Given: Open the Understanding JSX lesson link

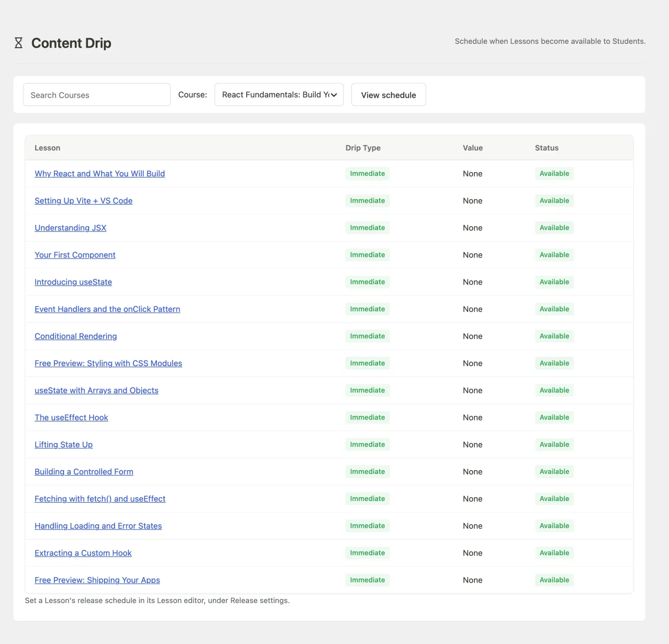Looking at the screenshot, I should point(70,228).
